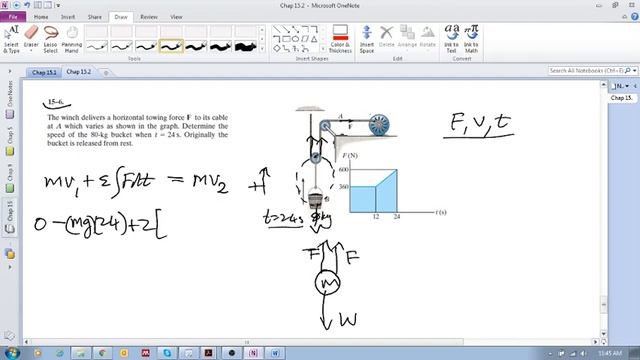The image size is (640, 360).
Task: Click in Search All Notebooks field
Action: coord(586,71)
